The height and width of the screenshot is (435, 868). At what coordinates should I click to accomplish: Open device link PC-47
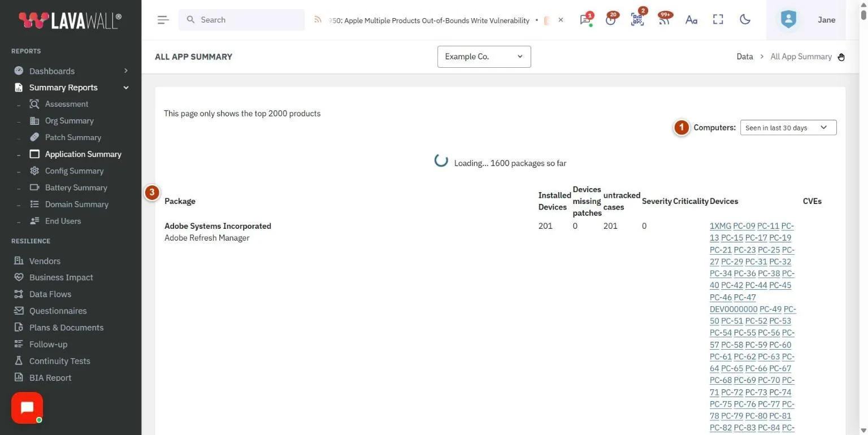click(x=745, y=297)
